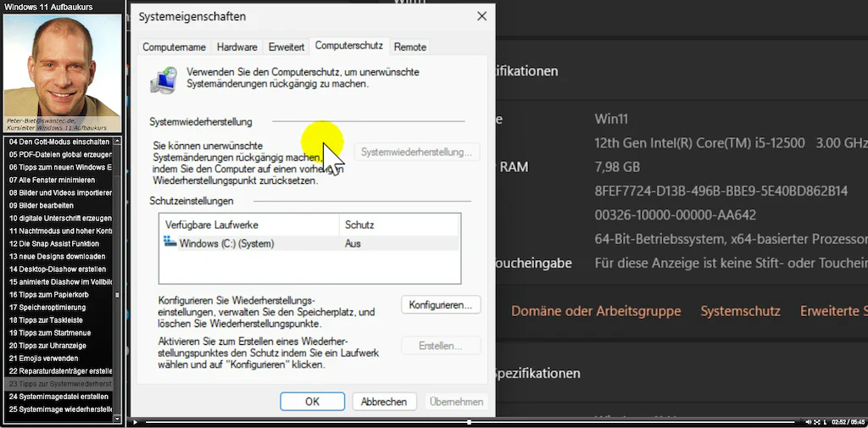The width and height of the screenshot is (868, 428).
Task: Click the Win11 device name in Settings
Action: (611, 119)
